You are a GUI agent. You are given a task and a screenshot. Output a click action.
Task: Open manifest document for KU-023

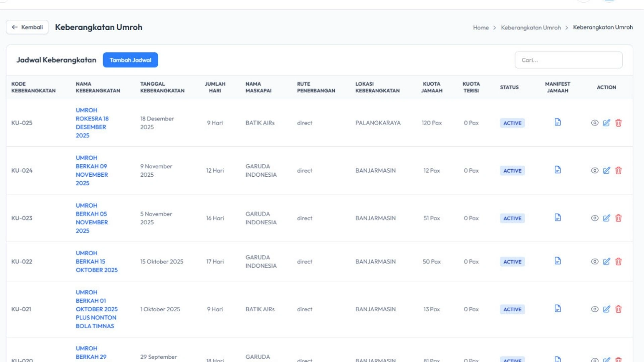pos(557,218)
